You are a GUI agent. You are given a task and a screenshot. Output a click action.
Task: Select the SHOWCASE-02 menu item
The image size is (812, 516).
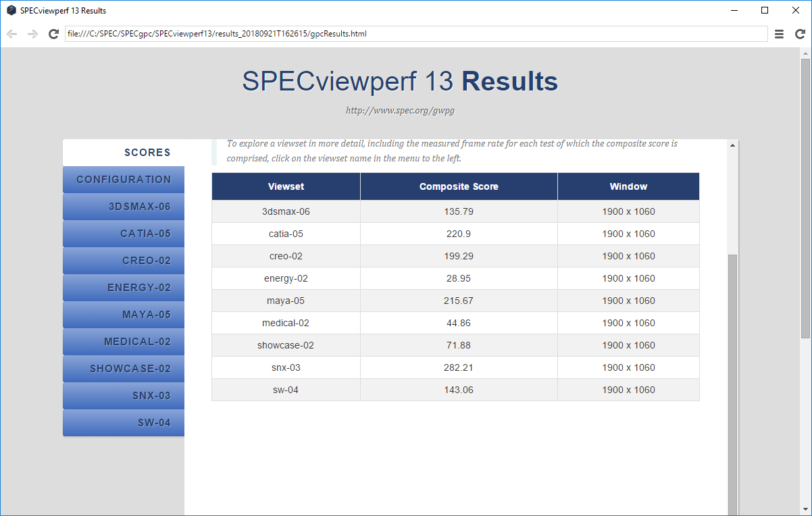pos(124,369)
